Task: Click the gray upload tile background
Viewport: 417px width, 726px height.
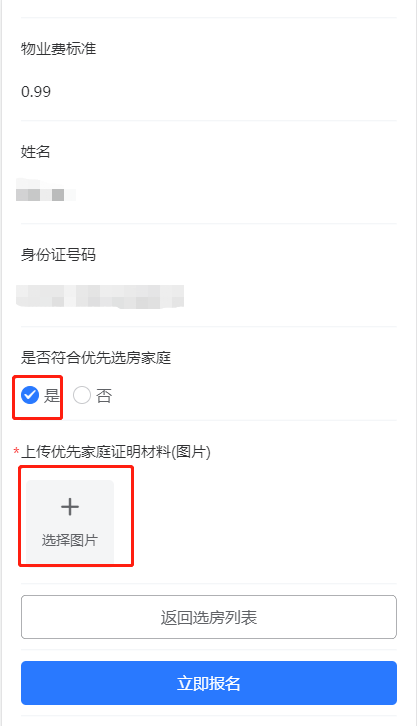Action: [70, 522]
